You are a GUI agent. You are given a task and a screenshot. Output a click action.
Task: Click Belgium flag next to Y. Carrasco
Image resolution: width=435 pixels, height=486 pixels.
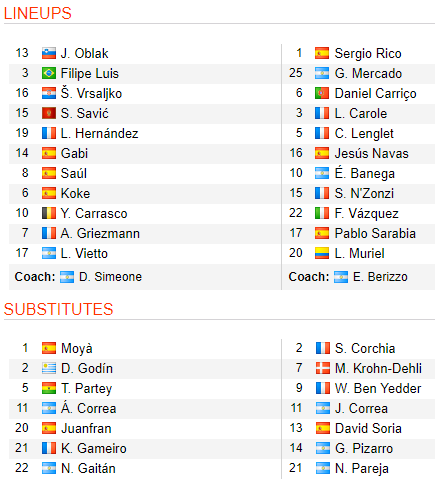[49, 213]
